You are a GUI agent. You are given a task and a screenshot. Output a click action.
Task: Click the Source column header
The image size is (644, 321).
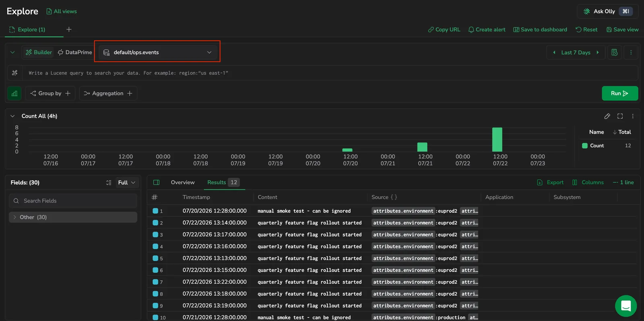coord(384,197)
